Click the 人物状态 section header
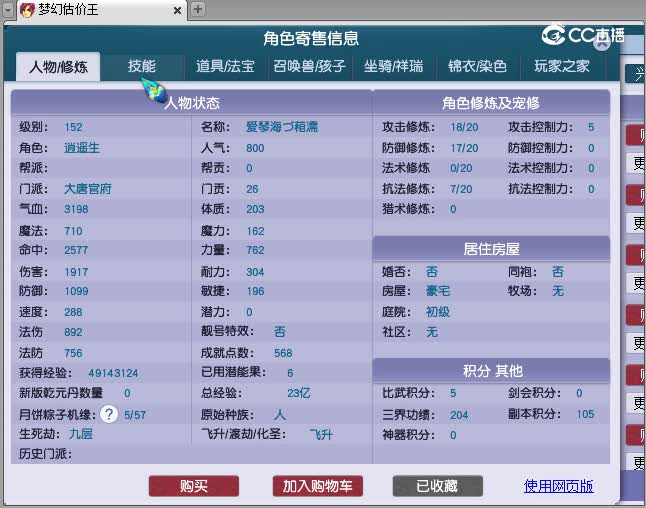This screenshot has width=646, height=508. 192,103
